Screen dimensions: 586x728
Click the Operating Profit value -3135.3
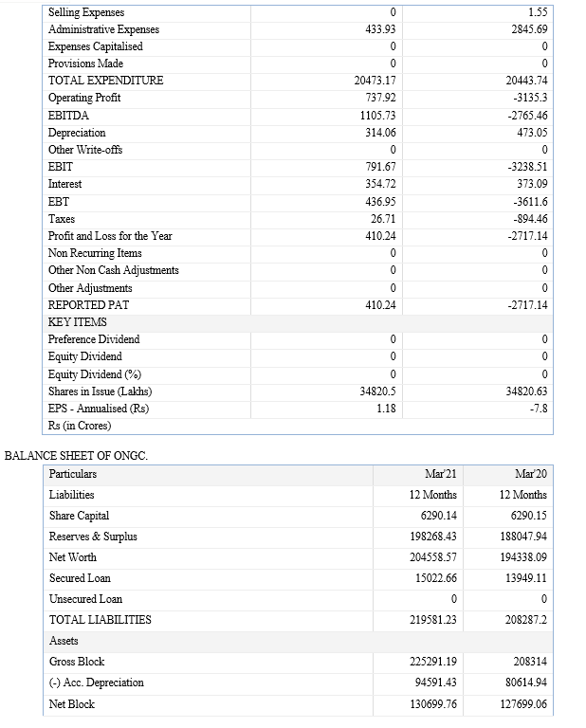[x=530, y=98]
